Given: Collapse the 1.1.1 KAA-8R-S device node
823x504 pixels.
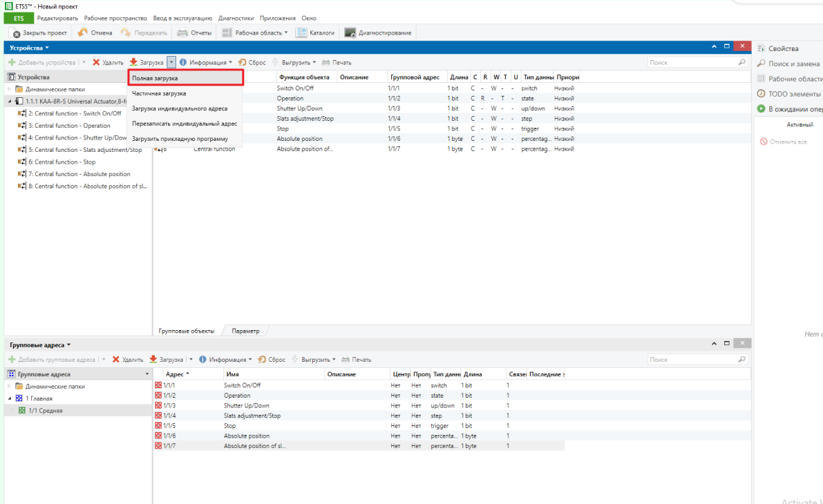Looking at the screenshot, I should point(10,101).
